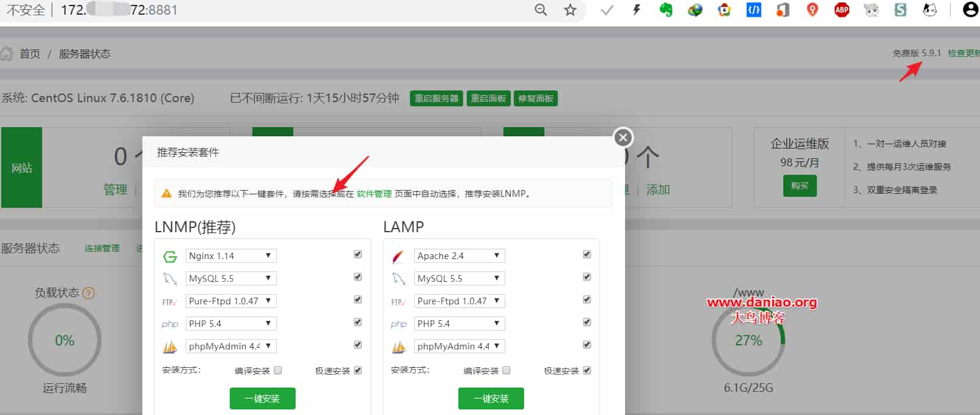
Task: Open LNMP MySQL 5.5 version dropdown
Action: click(x=231, y=278)
